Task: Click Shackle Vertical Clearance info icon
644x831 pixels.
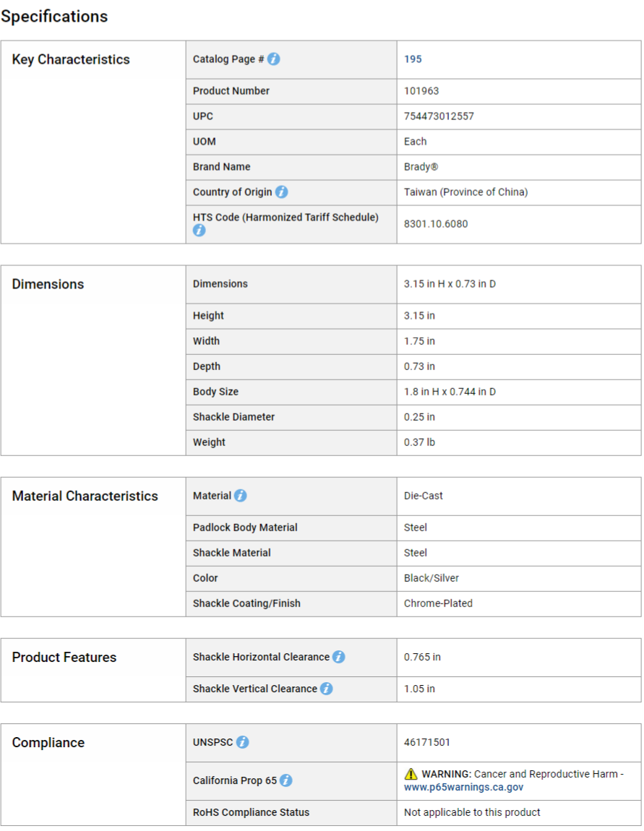Action: tap(326, 689)
